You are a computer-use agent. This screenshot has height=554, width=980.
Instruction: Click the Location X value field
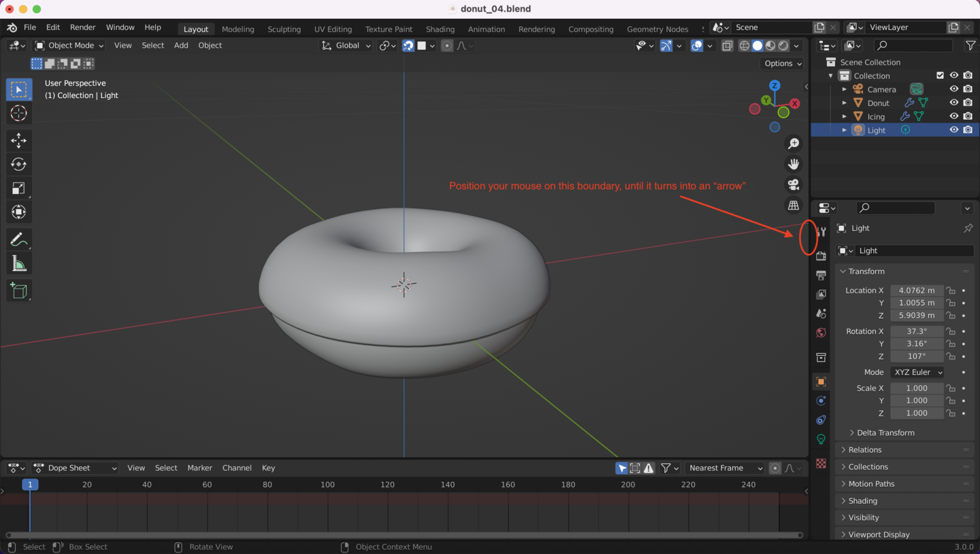tap(916, 291)
